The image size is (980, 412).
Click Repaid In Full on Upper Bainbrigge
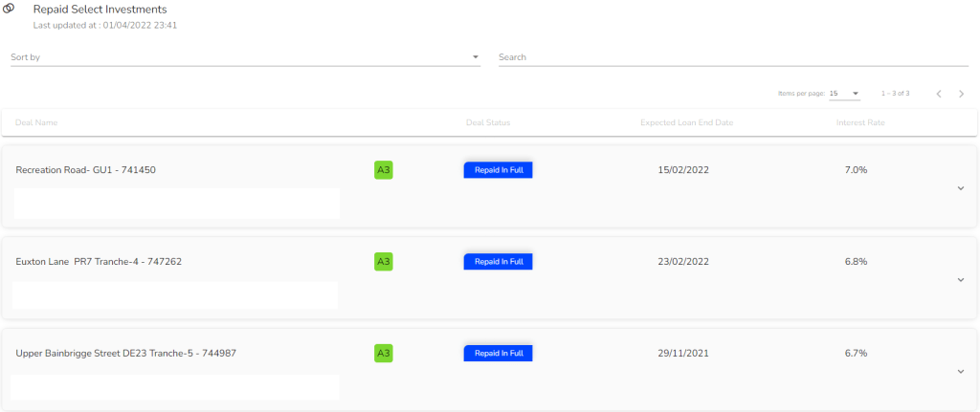[498, 353]
